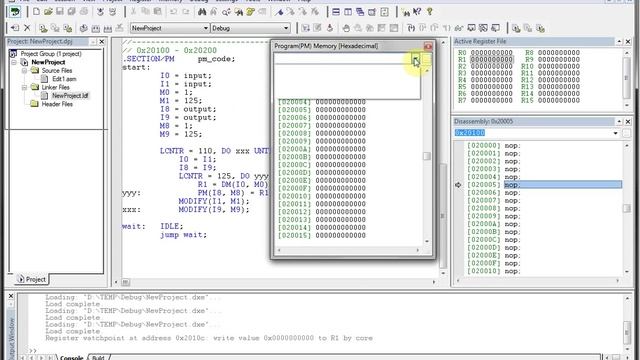Select the Header Files folder

[57, 104]
